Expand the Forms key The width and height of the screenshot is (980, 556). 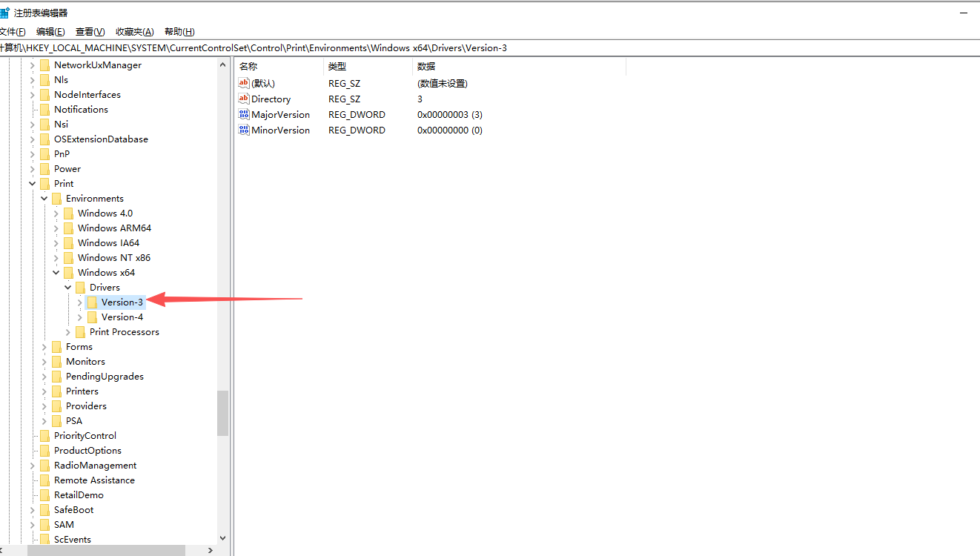pos(44,346)
